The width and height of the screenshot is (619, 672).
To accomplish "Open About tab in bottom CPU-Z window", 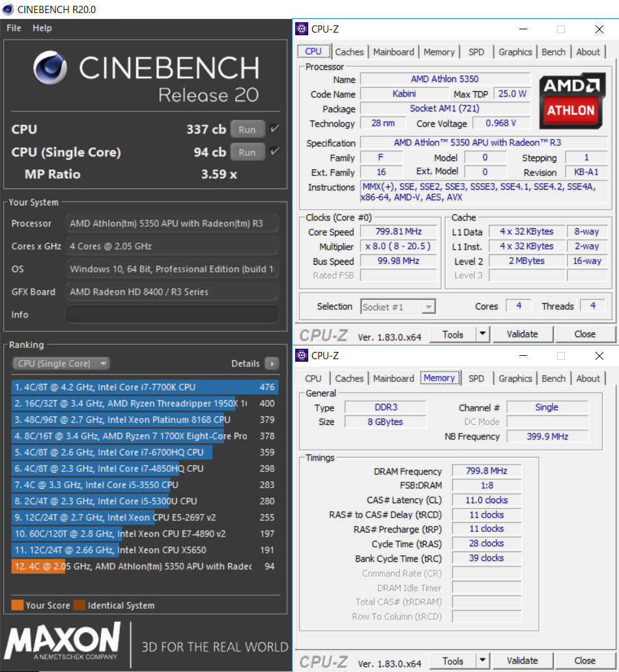I will 588,379.
